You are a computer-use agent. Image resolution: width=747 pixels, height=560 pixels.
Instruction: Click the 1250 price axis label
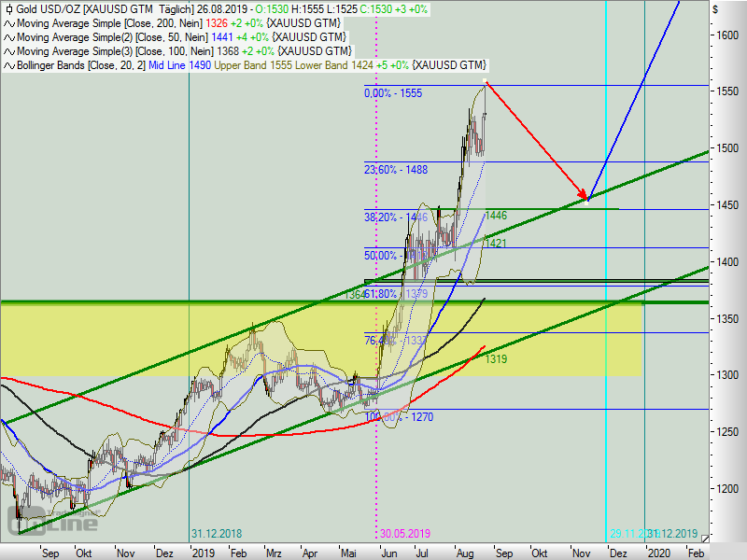[726, 432]
